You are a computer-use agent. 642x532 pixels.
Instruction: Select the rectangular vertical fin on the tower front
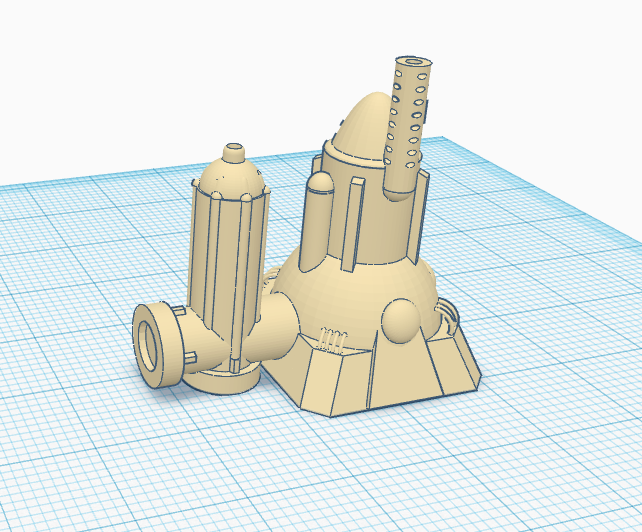pos(353,224)
